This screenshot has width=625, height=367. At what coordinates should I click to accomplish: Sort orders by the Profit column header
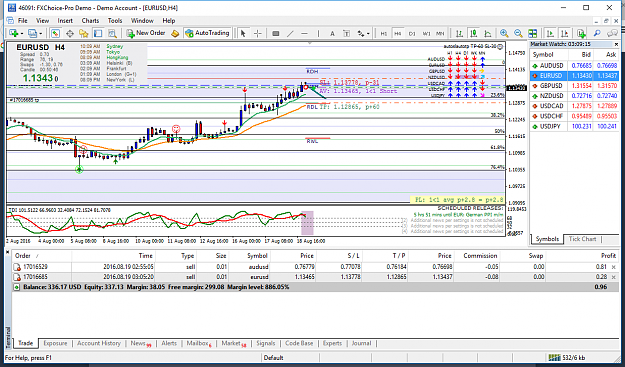click(608, 256)
